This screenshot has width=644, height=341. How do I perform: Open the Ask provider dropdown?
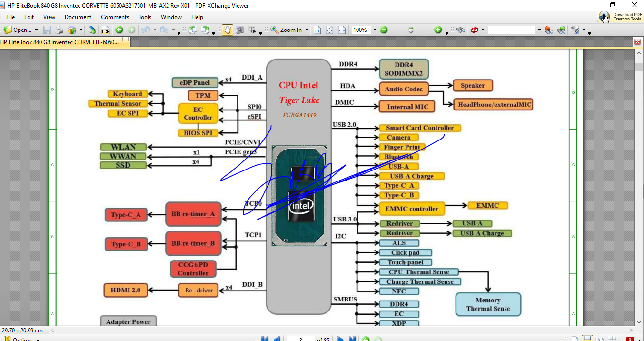[x=483, y=30]
